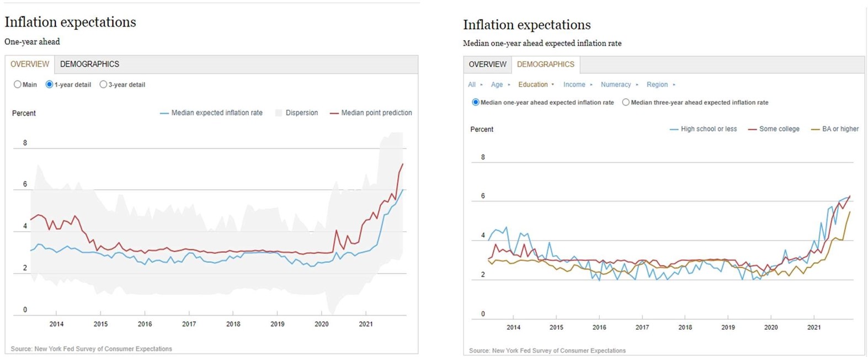Select the 1-year detail option
This screenshot has width=868, height=357.
coord(50,84)
